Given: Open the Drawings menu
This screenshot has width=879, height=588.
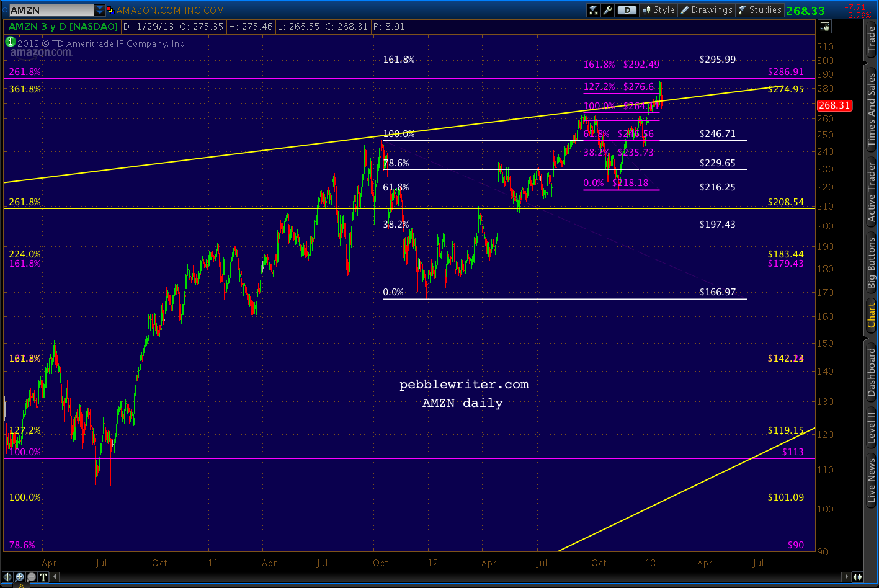Looking at the screenshot, I should tap(706, 10).
